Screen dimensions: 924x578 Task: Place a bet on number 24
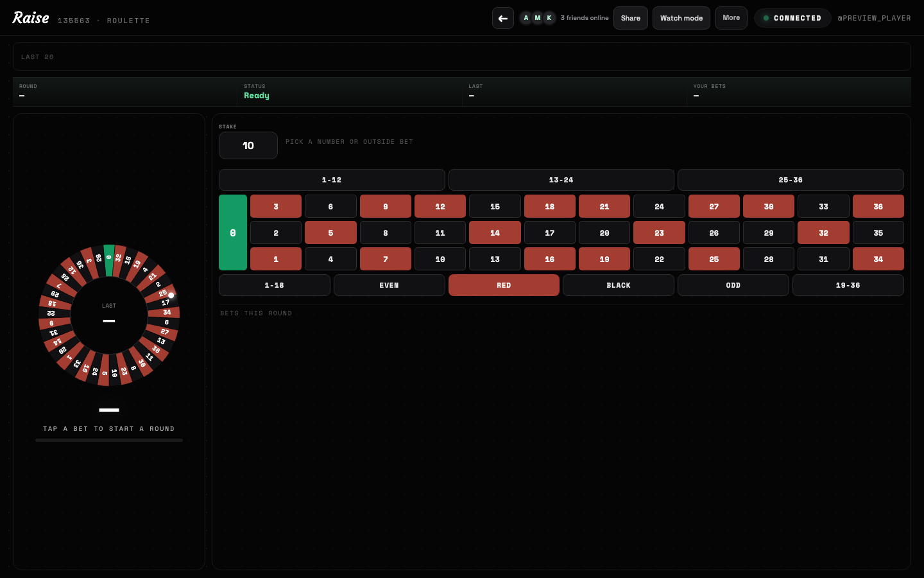659,206
